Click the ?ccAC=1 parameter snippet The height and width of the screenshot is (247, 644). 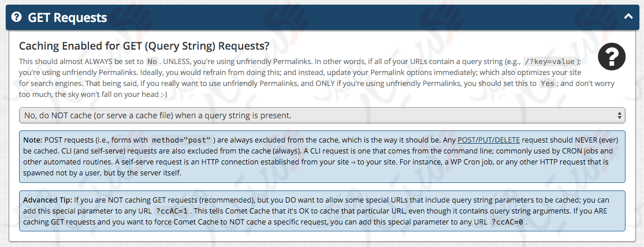tap(172, 212)
